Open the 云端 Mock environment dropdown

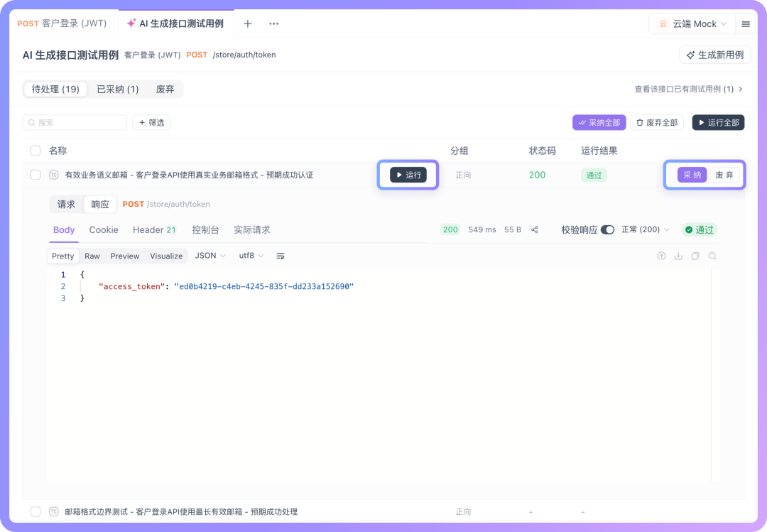point(691,23)
